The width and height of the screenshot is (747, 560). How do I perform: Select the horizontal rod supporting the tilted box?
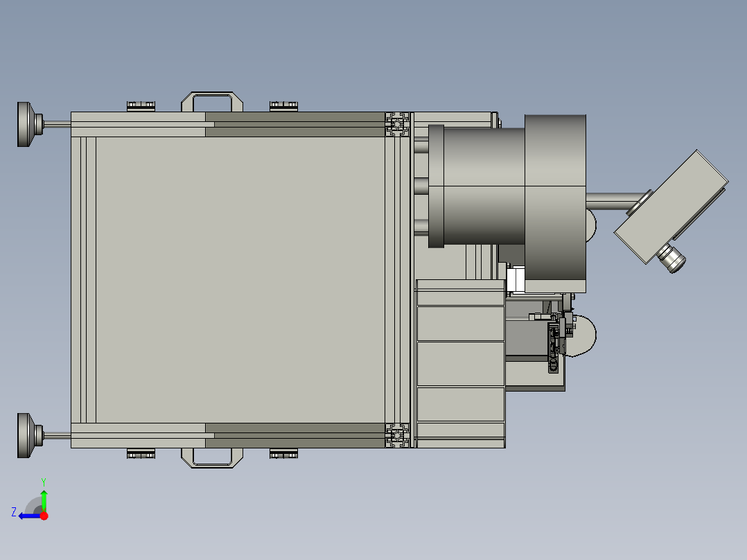(x=615, y=202)
